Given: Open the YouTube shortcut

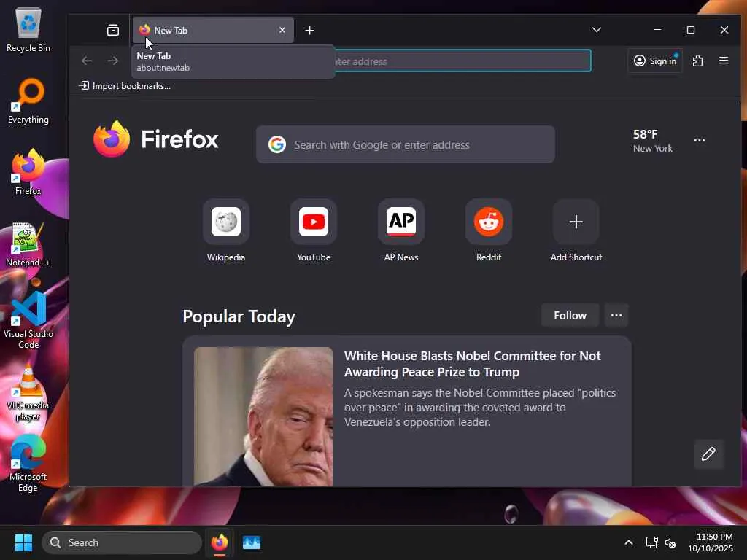Looking at the screenshot, I should point(314,230).
